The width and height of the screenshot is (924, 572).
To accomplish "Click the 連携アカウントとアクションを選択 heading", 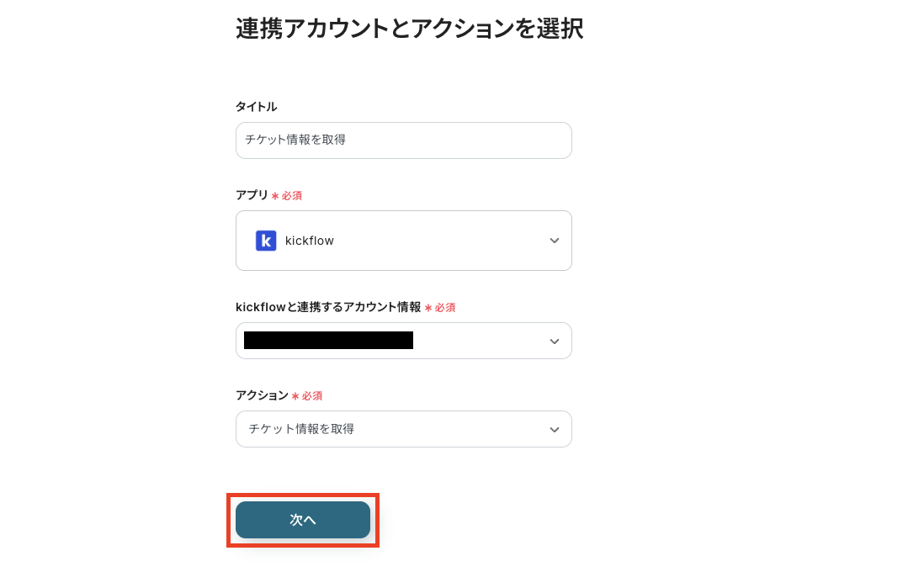I will tap(409, 29).
